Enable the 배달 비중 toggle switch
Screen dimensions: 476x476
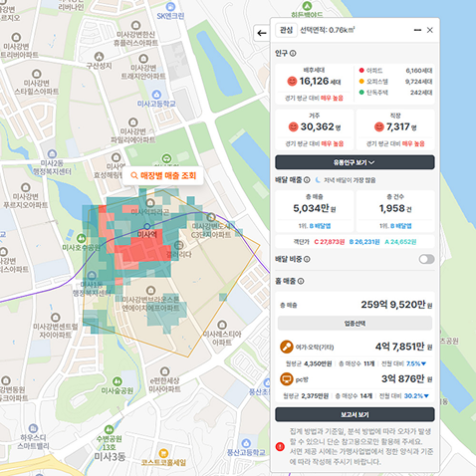point(426,259)
